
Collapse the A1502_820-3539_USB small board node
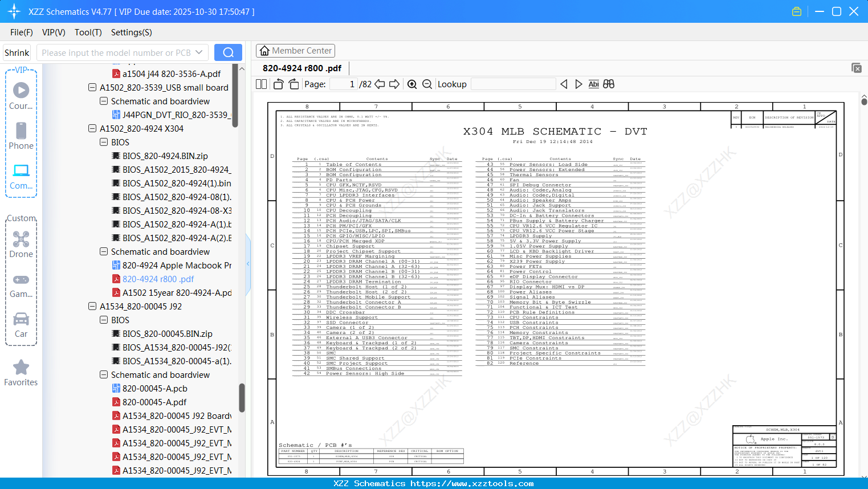(x=92, y=88)
